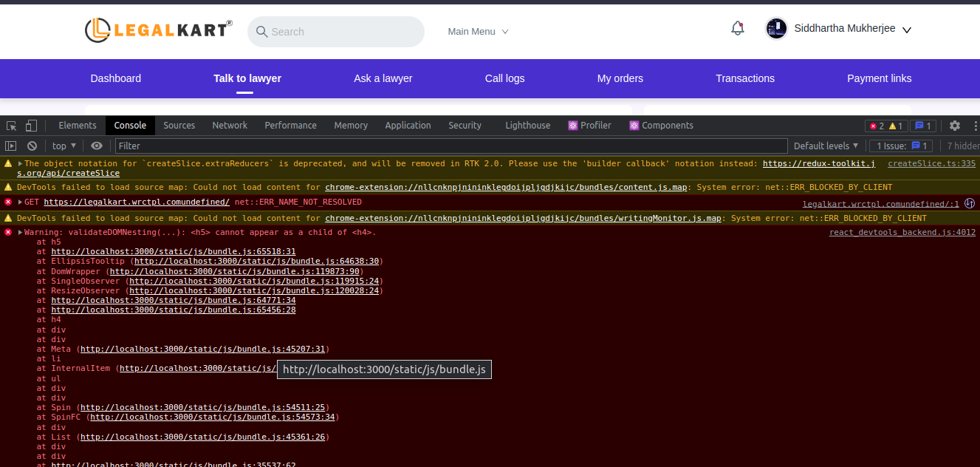Click the user profile avatar
The image size is (980, 467).
coord(776,29)
